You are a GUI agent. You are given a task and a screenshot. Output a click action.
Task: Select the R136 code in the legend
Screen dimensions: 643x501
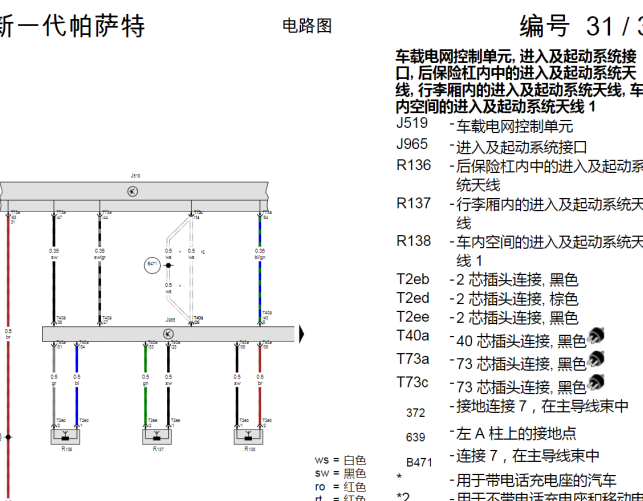(413, 165)
